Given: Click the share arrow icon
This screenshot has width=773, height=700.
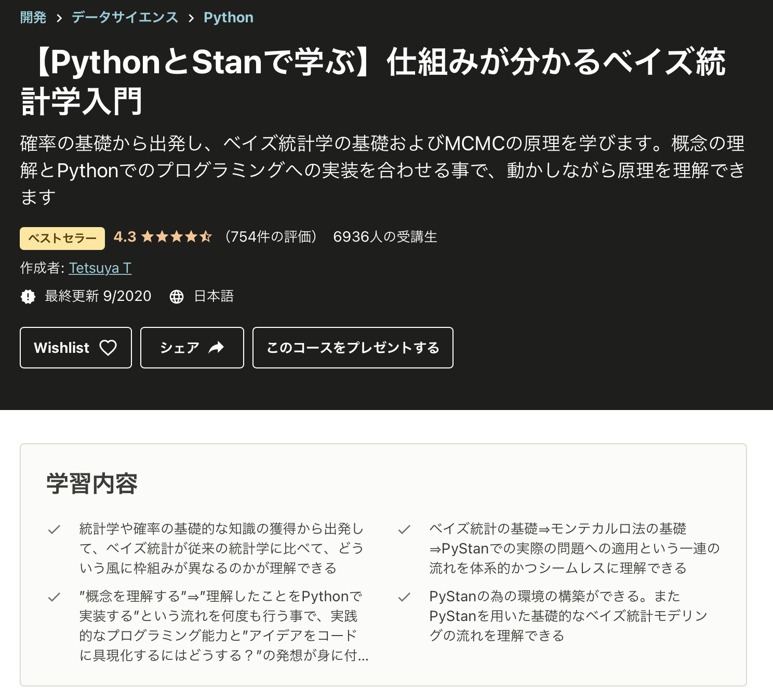Looking at the screenshot, I should click(x=216, y=348).
